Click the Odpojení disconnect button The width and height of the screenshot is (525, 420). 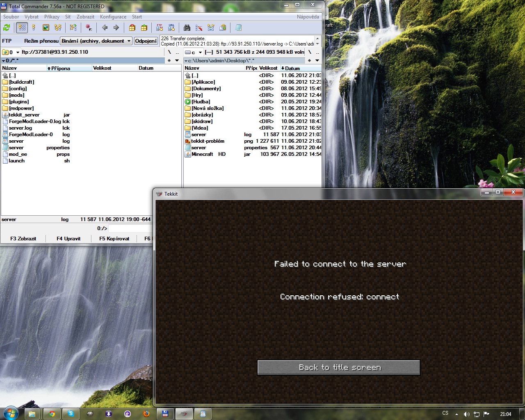[146, 41]
